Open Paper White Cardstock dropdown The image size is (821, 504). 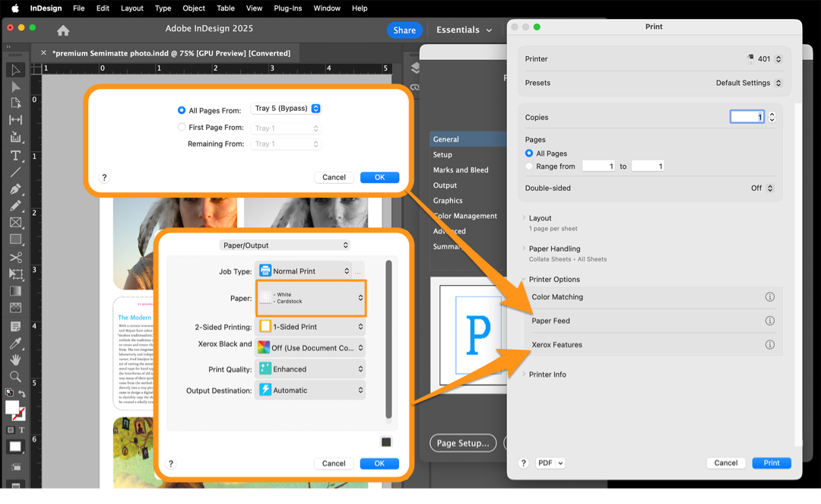311,298
